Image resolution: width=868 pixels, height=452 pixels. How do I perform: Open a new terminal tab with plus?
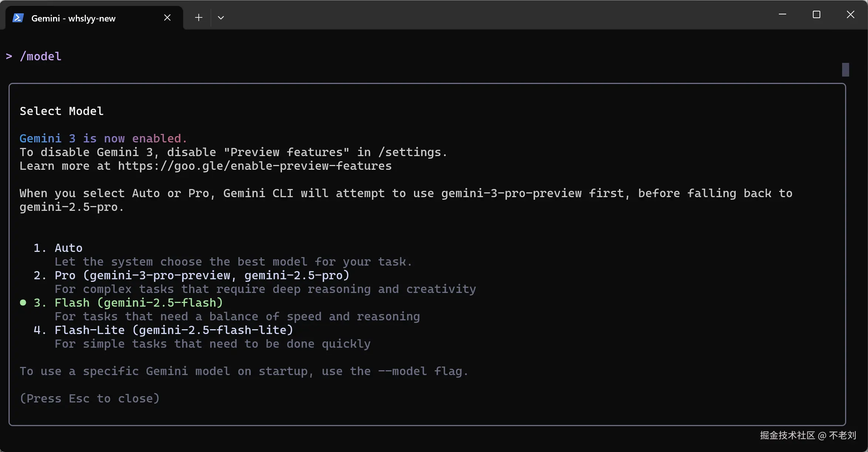(199, 18)
